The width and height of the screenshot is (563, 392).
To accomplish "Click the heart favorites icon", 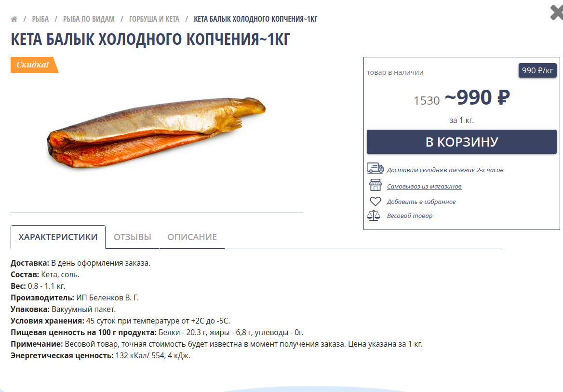I will click(x=375, y=201).
